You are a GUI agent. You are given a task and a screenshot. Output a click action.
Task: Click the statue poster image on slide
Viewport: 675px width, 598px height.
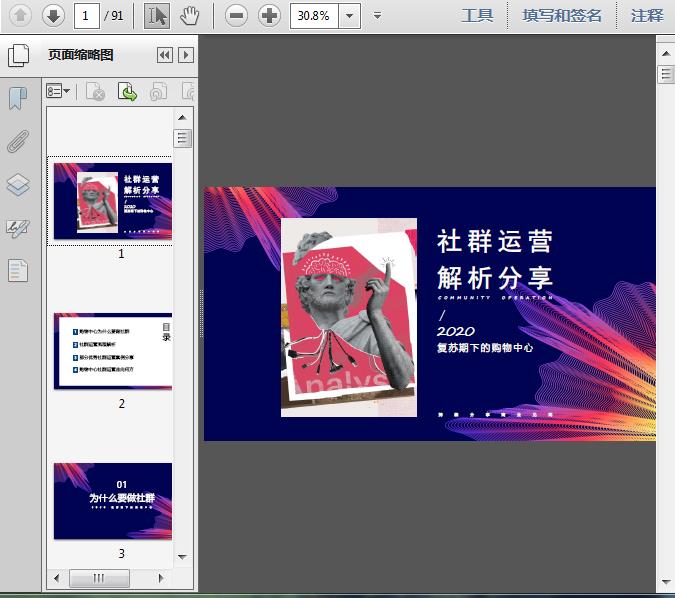click(x=349, y=317)
